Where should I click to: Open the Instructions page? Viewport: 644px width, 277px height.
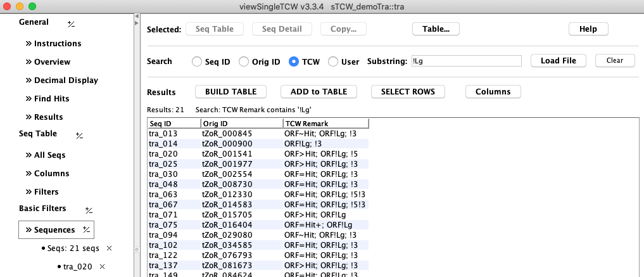[57, 44]
